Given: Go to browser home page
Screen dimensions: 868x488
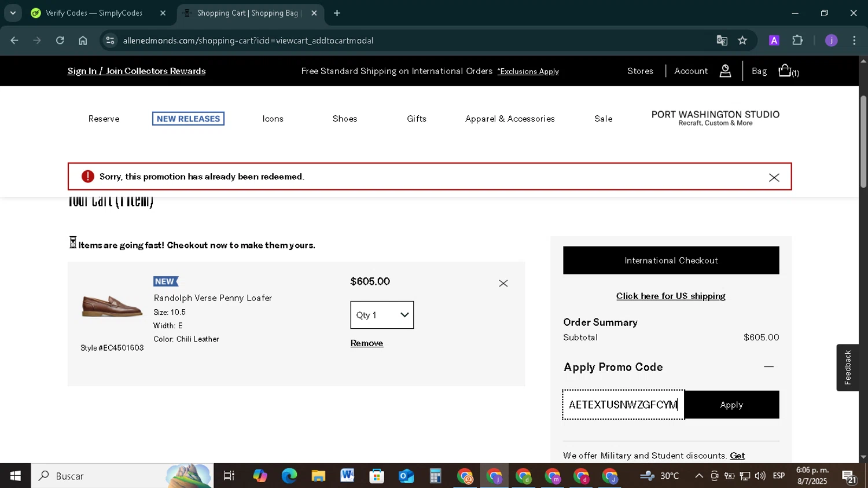Looking at the screenshot, I should click(x=83, y=41).
